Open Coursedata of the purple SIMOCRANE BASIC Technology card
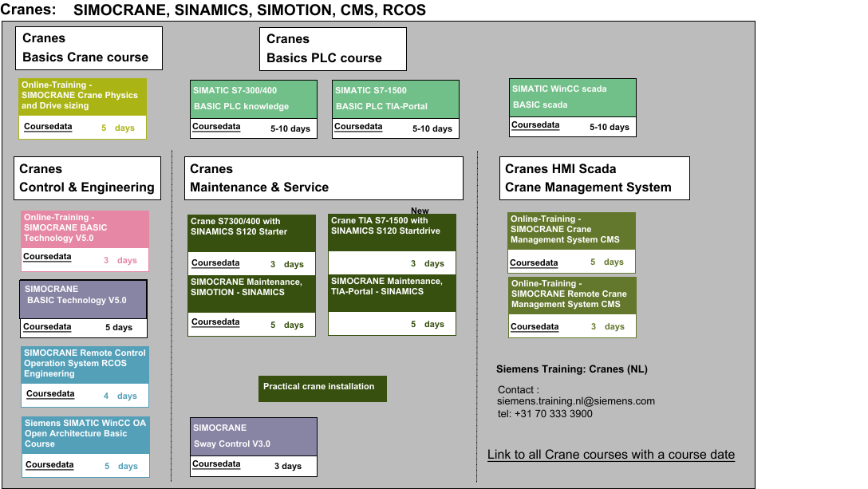Image resolution: width=868 pixels, height=489 pixels. (47, 327)
